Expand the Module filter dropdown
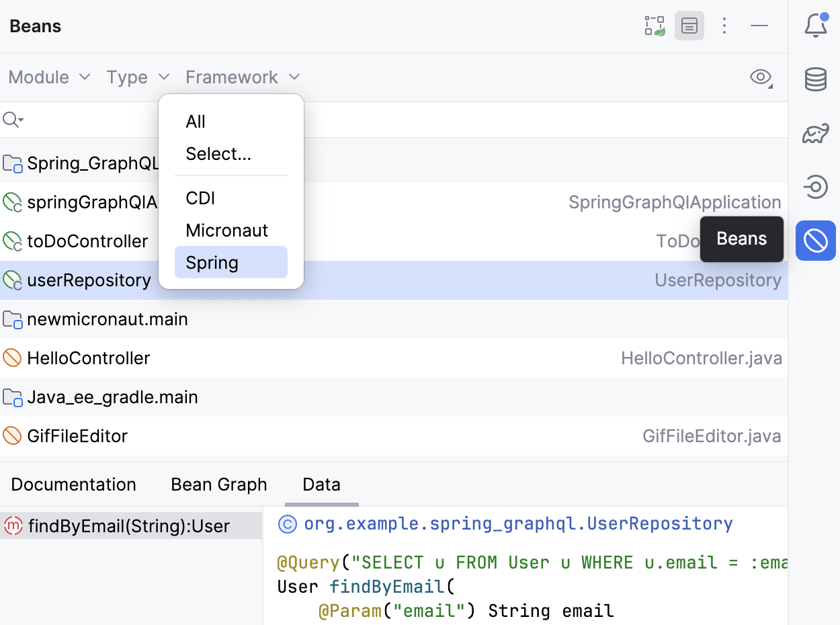840x625 pixels. pos(49,77)
